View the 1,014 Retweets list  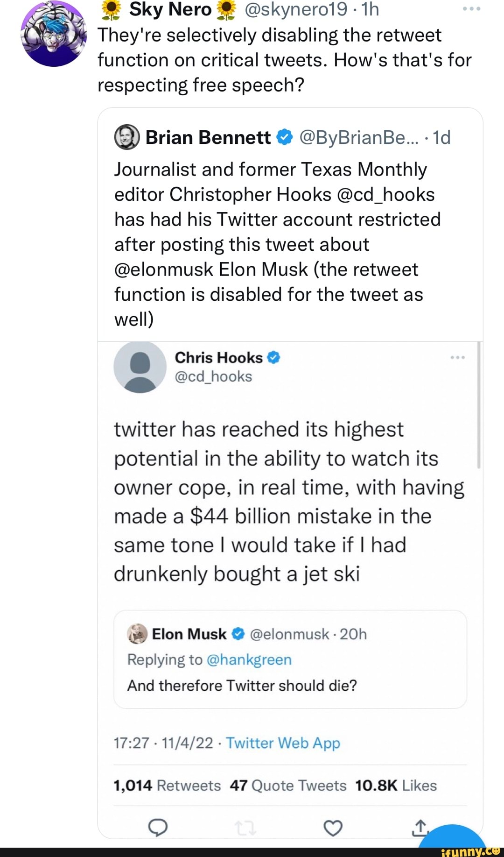167,786
